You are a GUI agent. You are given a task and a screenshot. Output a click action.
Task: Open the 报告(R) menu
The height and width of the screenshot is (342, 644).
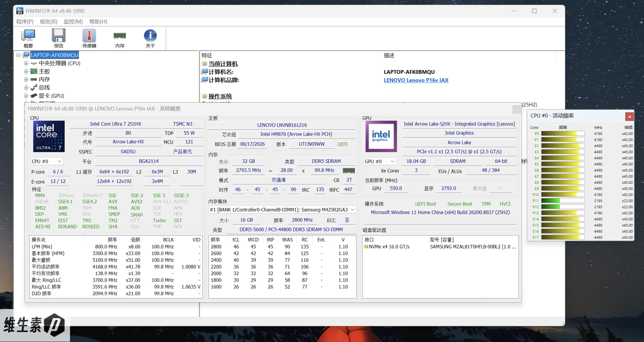[x=48, y=22]
